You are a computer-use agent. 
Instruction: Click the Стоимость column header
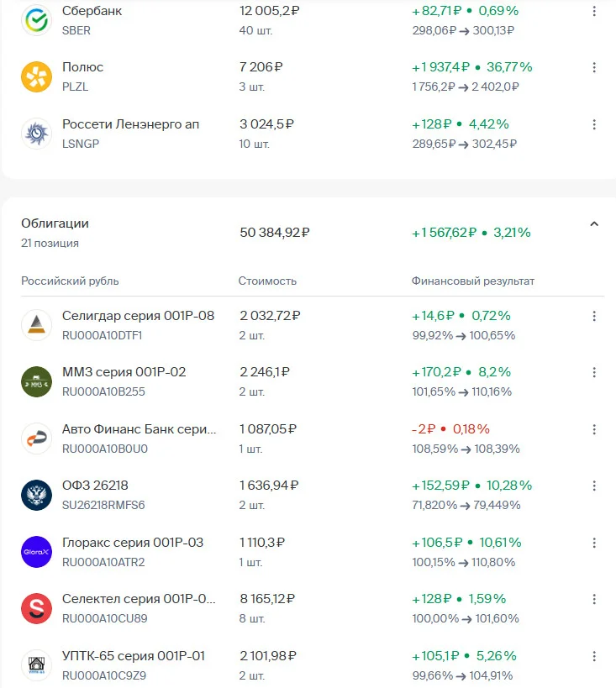pos(267,281)
